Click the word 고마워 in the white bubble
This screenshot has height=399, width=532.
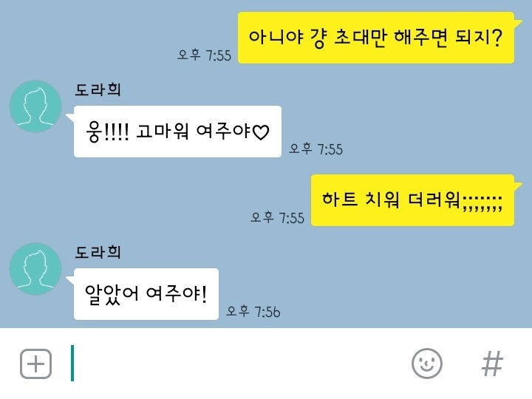(x=163, y=132)
